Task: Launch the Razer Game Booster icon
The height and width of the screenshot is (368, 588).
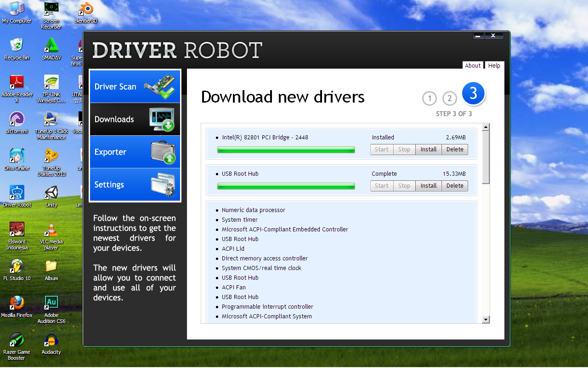Action: [17, 346]
